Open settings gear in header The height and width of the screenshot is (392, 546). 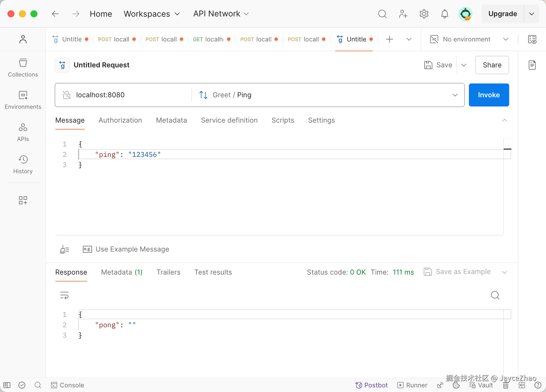pyautogui.click(x=424, y=14)
